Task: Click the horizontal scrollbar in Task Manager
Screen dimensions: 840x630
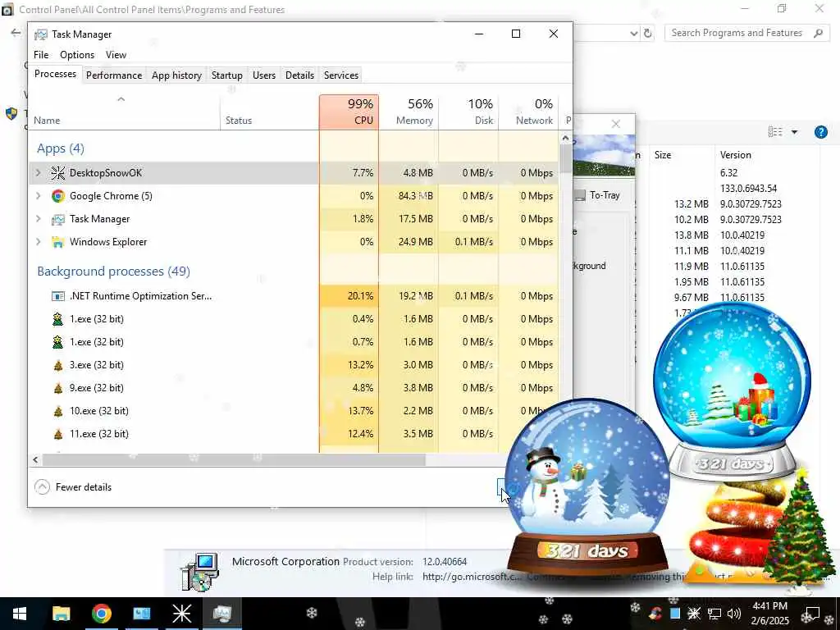Action: coord(234,459)
